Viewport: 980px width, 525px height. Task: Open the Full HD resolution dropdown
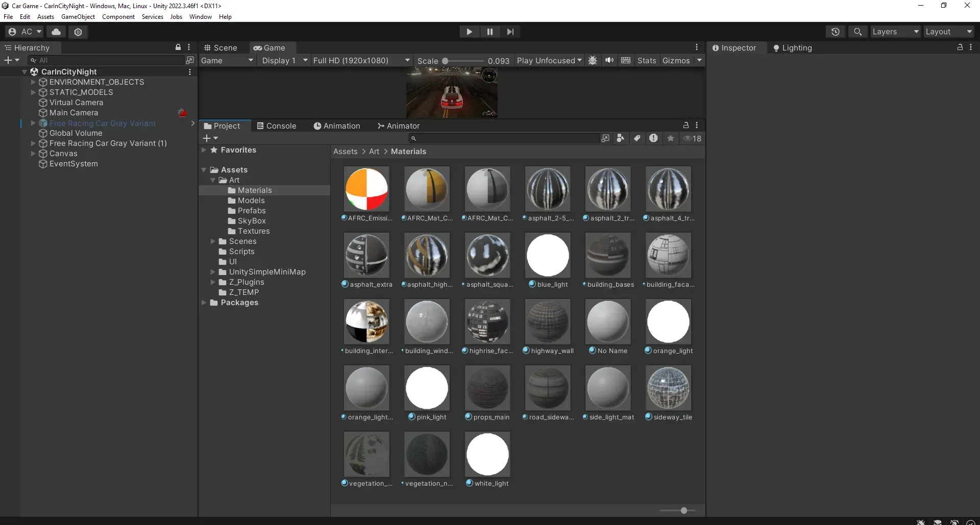click(361, 60)
